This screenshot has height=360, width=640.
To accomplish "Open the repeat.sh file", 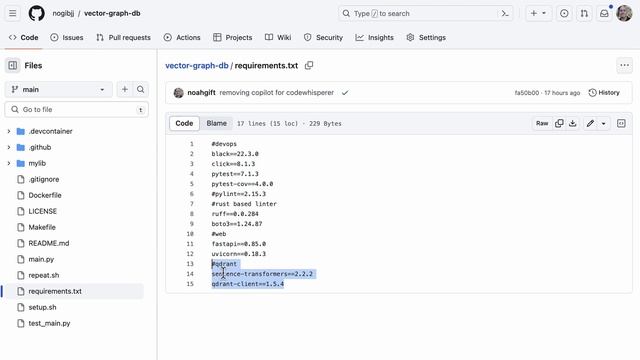I will click(44, 275).
